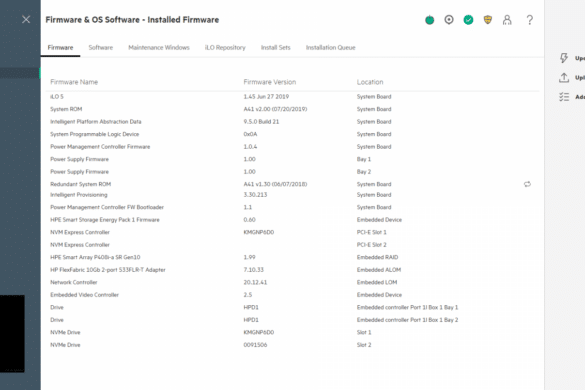Click System Programmable Logic Device entry
This screenshot has height=390, width=585.
click(x=94, y=134)
